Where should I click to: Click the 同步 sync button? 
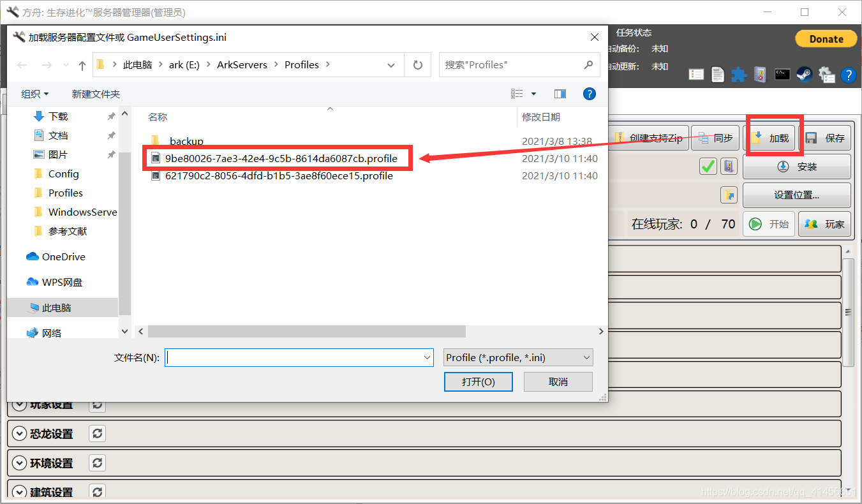[x=715, y=138]
